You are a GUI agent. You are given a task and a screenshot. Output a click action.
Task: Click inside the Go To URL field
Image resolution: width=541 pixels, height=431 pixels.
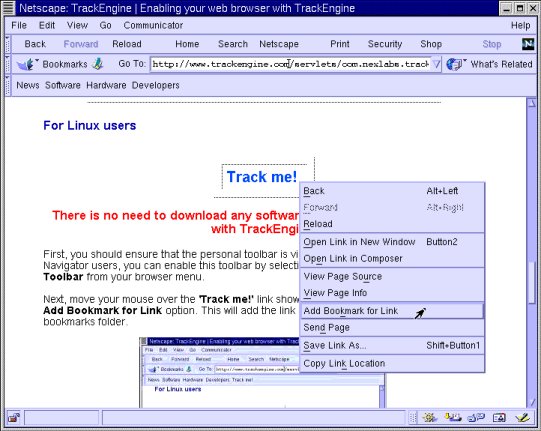click(x=291, y=64)
